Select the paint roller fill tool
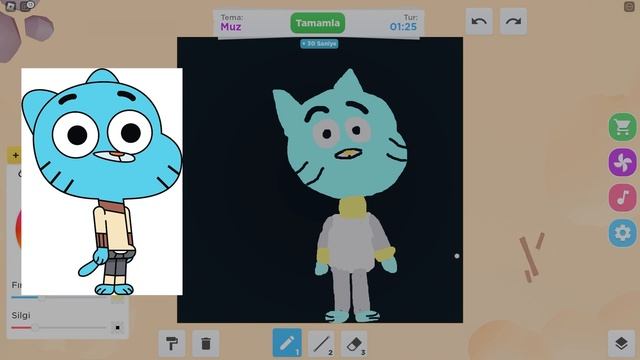Screen dimensions: 640x360 pos(172,344)
